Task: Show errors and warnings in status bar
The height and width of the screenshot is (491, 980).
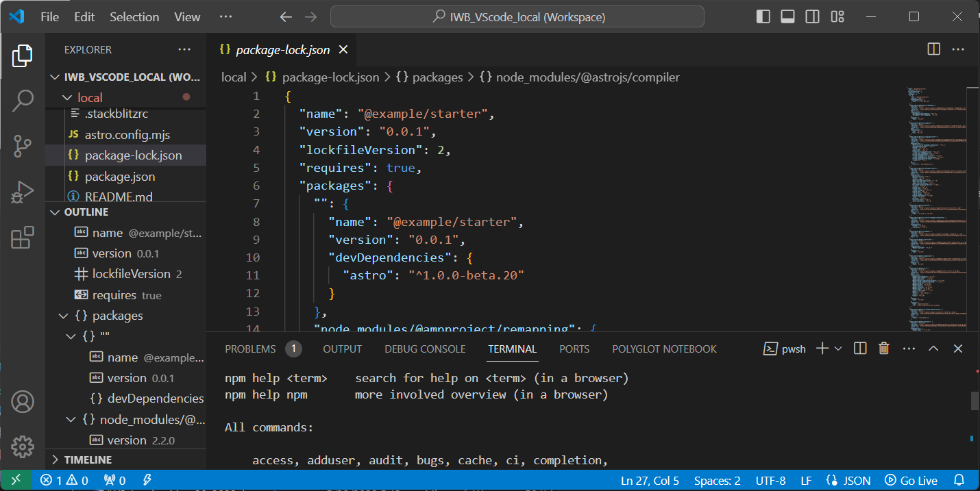Action: coord(64,480)
